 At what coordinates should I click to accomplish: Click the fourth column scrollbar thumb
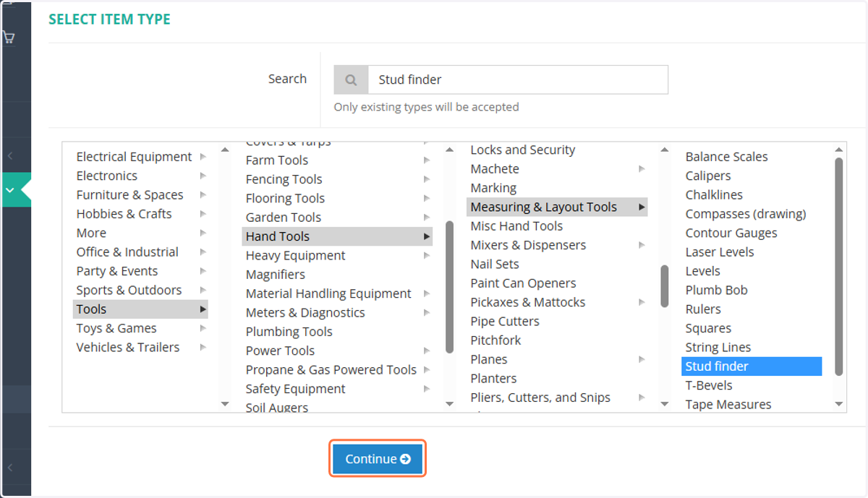pos(839,266)
